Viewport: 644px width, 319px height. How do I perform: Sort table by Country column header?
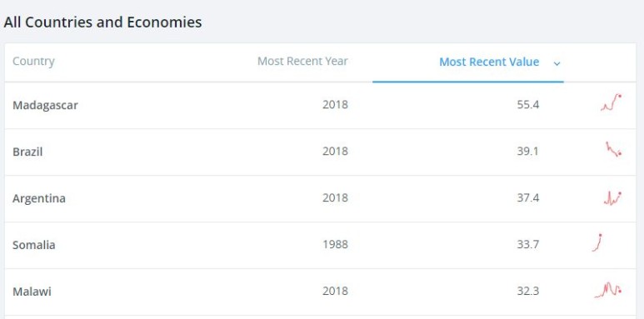(x=33, y=61)
